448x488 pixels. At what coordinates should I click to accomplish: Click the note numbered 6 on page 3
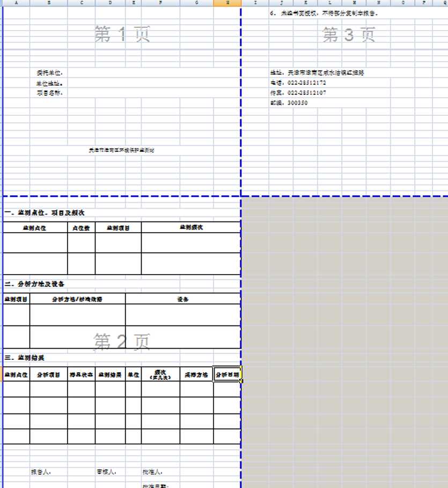pos(324,13)
